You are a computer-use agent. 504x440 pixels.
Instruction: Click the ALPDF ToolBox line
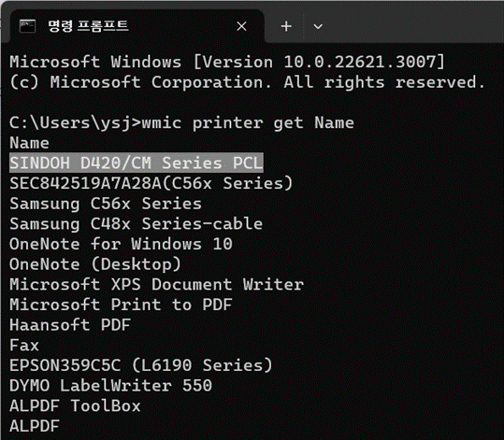(x=75, y=406)
